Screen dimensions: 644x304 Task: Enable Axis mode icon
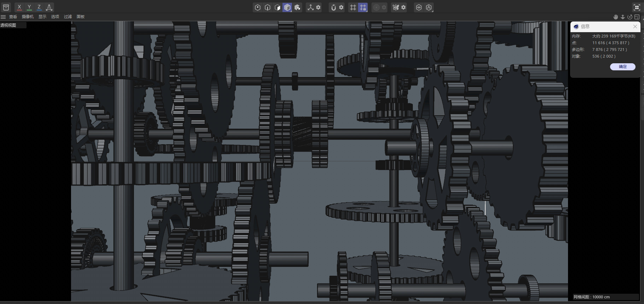click(x=310, y=7)
